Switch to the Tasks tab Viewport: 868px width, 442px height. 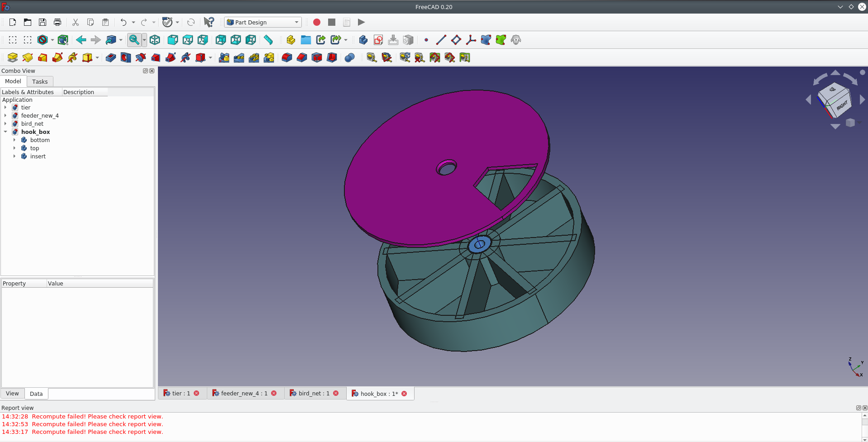[x=40, y=82]
